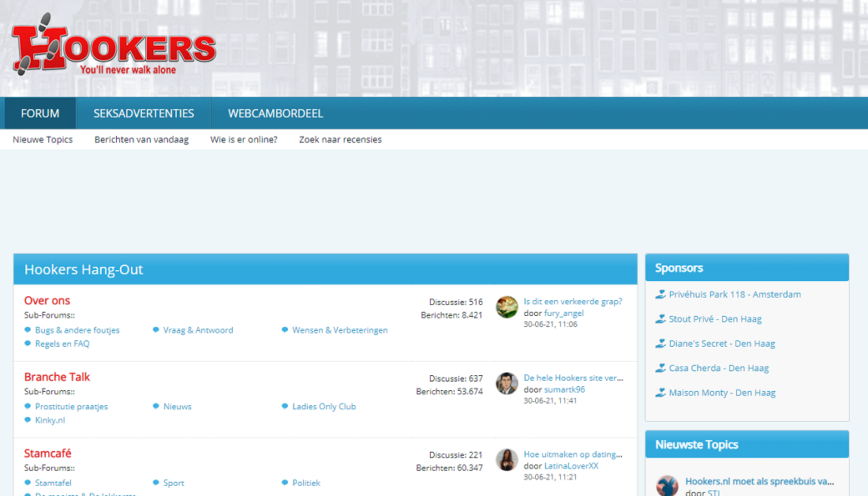Click the '30-06-21, 11:41' timestamp
Viewport: 868px width, 496px height.
coord(550,400)
